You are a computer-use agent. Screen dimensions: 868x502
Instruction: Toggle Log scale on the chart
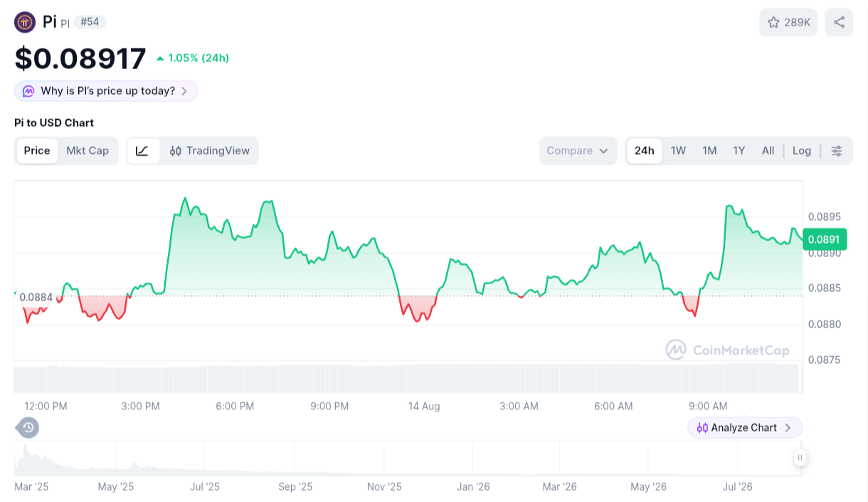click(802, 151)
